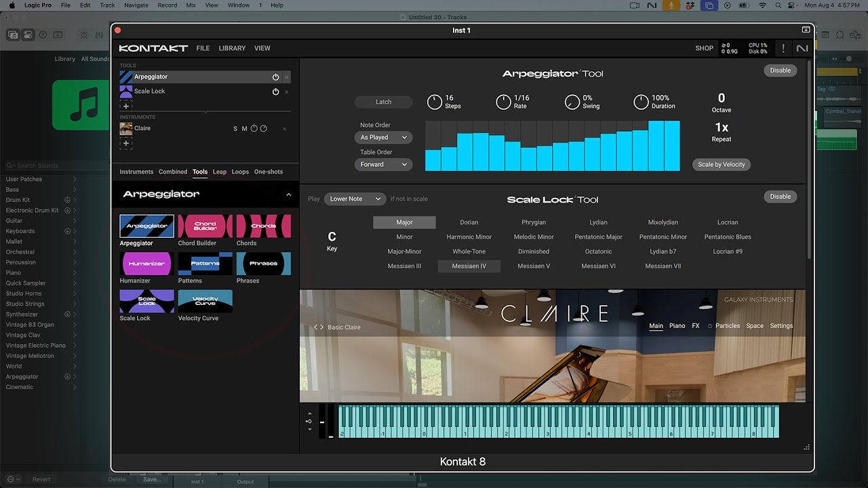Remove the Arpeggiator tool with its X

[x=286, y=77]
